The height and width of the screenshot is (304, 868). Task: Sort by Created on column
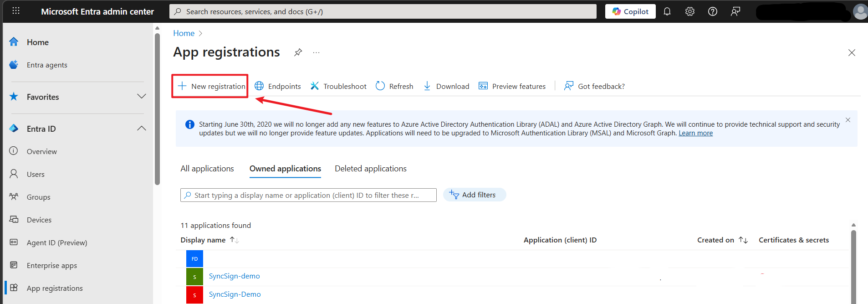coord(743,240)
